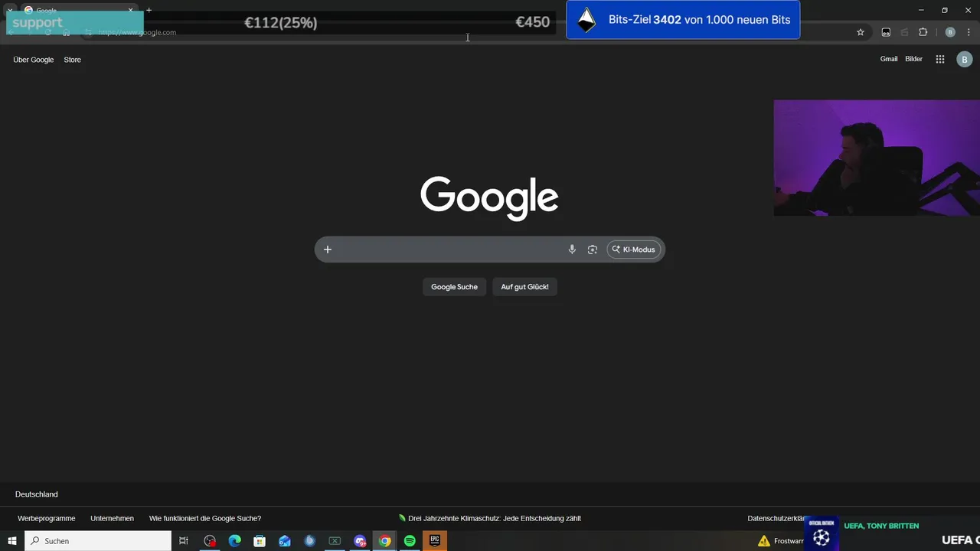Open the Gmail link
980x551 pixels.
click(x=889, y=59)
